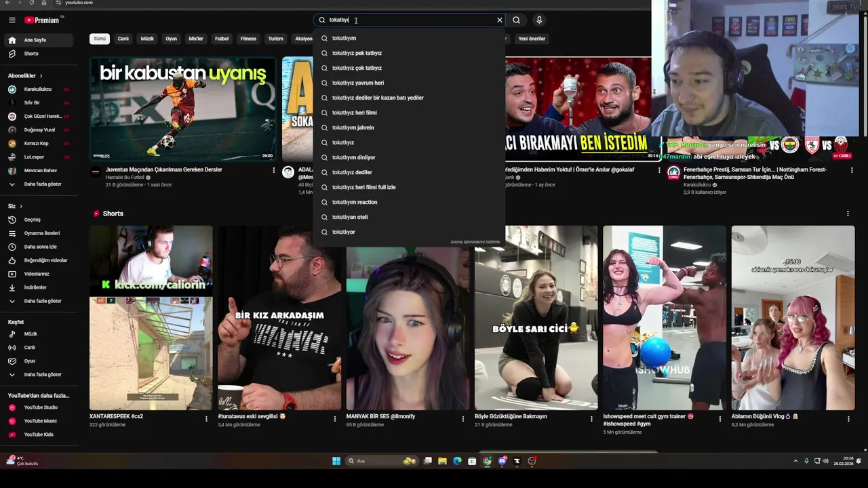Select the Canlı filter chip
The height and width of the screenshot is (488, 868).
[x=123, y=39]
